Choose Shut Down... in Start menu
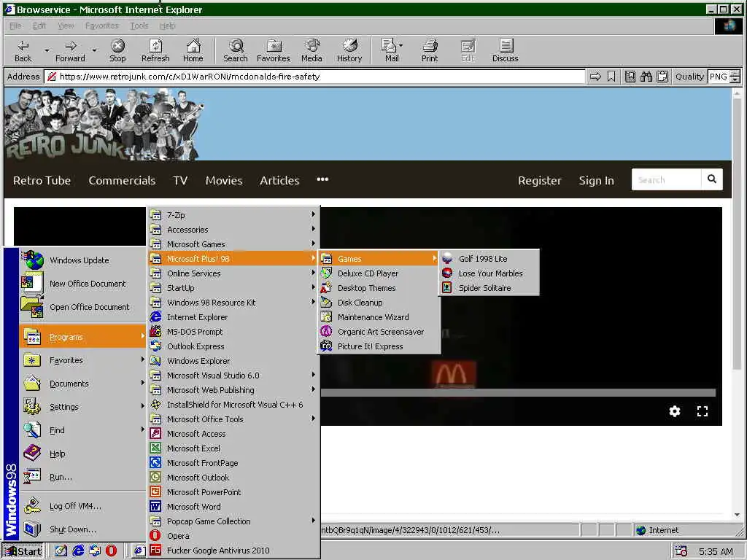 [x=82, y=529]
